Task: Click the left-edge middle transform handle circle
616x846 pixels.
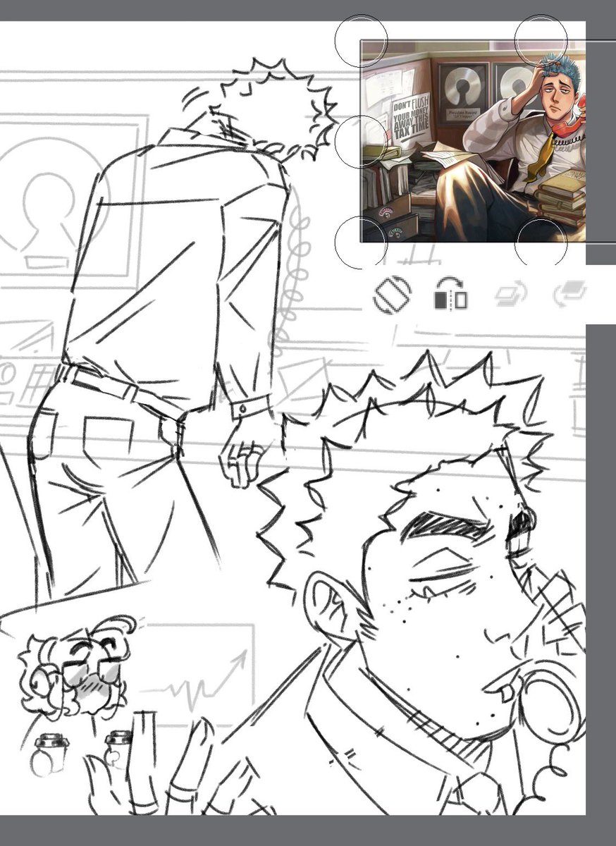Action: pos(361,141)
